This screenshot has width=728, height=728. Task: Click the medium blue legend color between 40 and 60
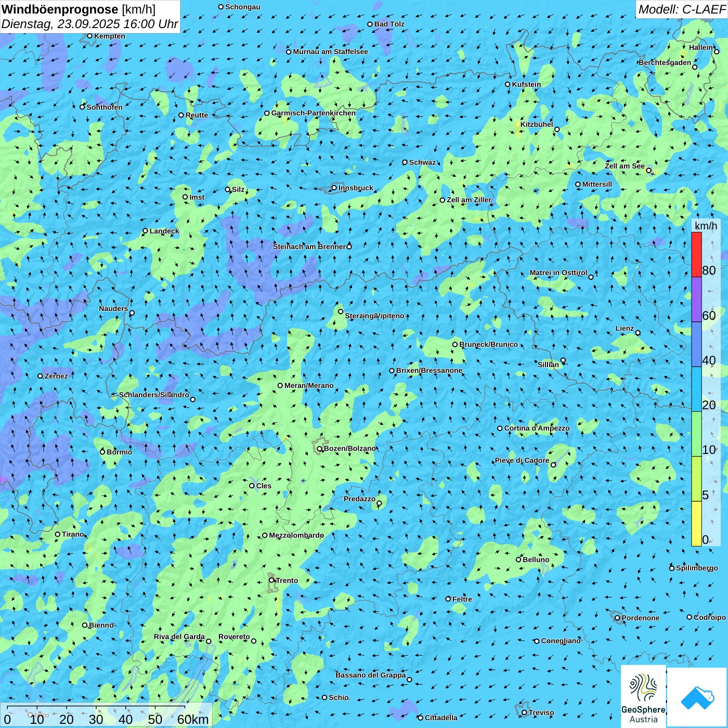coord(696,344)
